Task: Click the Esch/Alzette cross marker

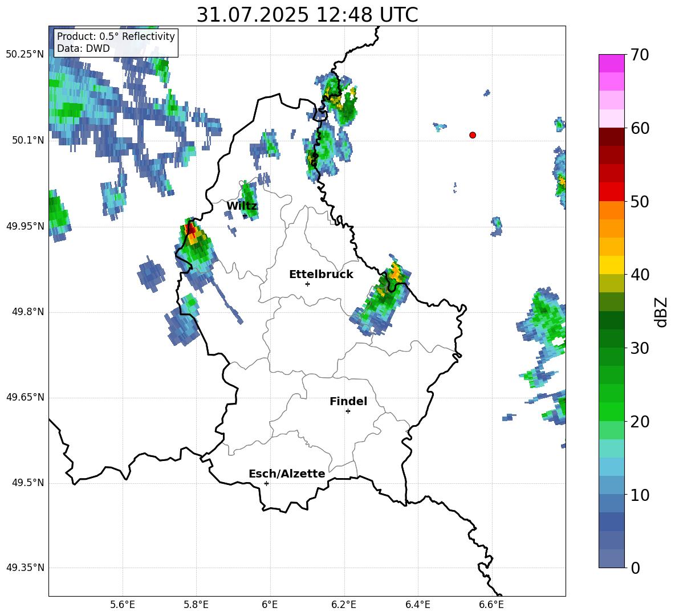Action: [x=266, y=483]
